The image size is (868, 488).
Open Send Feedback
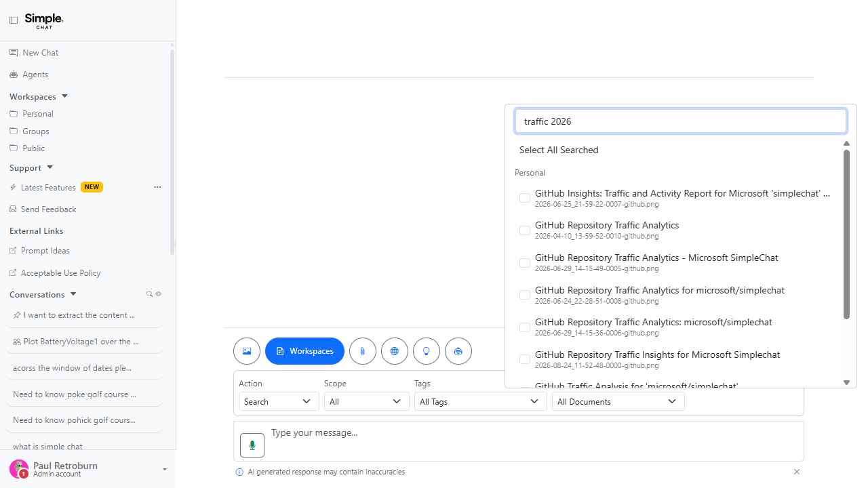coord(48,209)
